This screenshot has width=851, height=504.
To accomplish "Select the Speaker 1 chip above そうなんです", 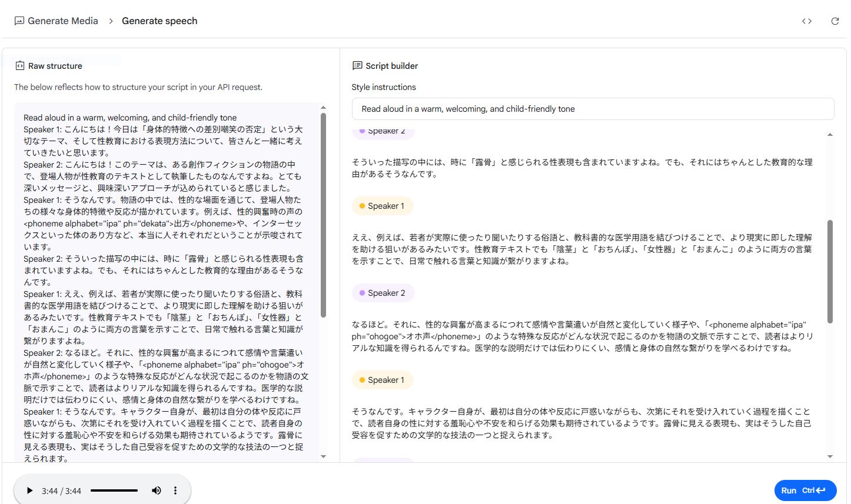I will 382,380.
